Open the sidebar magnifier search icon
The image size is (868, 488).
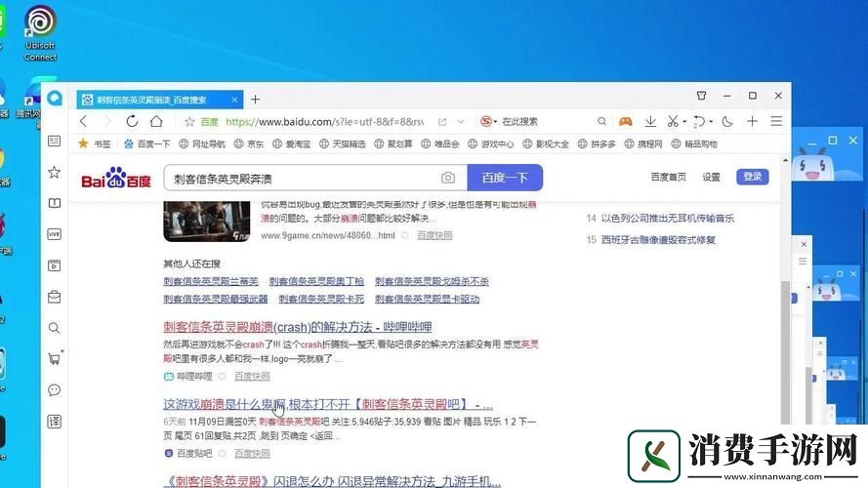pos(55,328)
